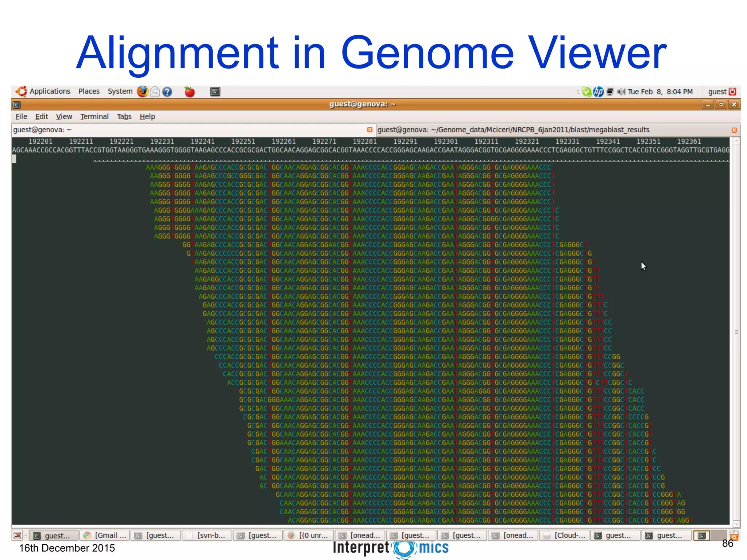Close the megablast_results tab
The width and height of the screenshot is (747, 560).
pyautogui.click(x=734, y=130)
